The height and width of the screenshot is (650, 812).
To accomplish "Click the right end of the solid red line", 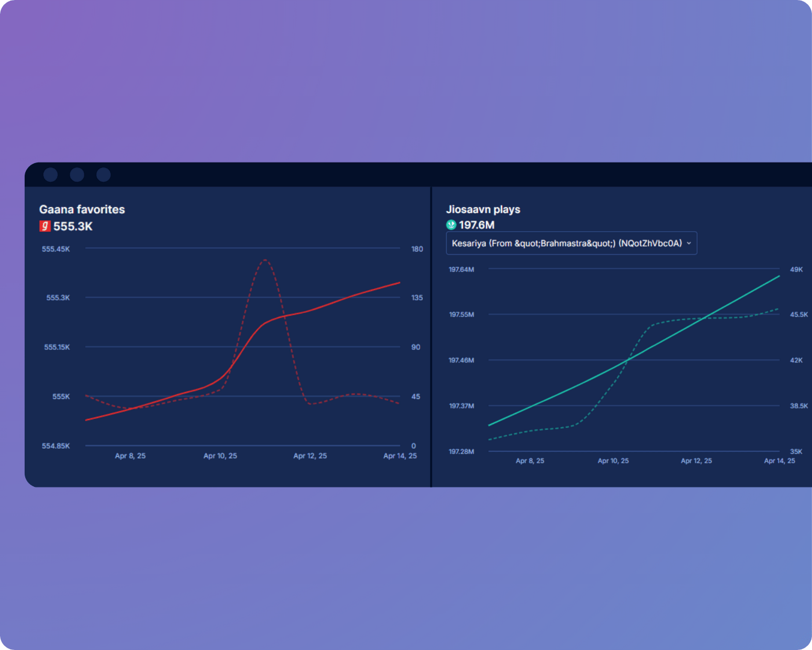I will coord(399,282).
